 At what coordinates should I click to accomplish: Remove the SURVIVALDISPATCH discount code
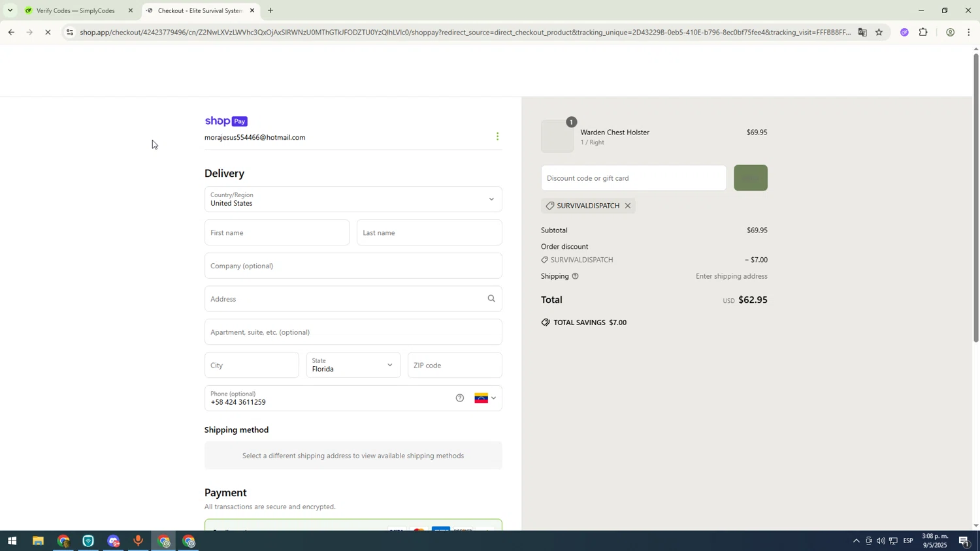tap(627, 206)
